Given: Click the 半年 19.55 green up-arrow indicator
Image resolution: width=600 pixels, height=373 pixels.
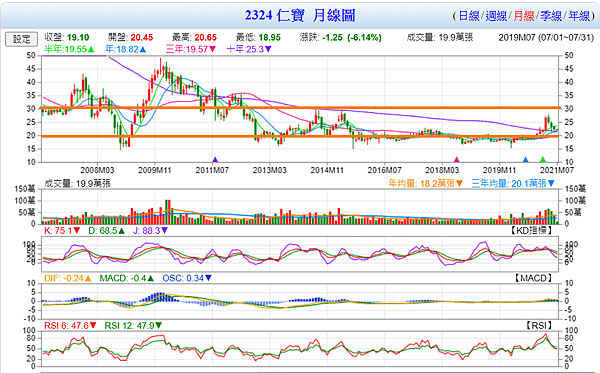Looking at the screenshot, I should 91,49.
